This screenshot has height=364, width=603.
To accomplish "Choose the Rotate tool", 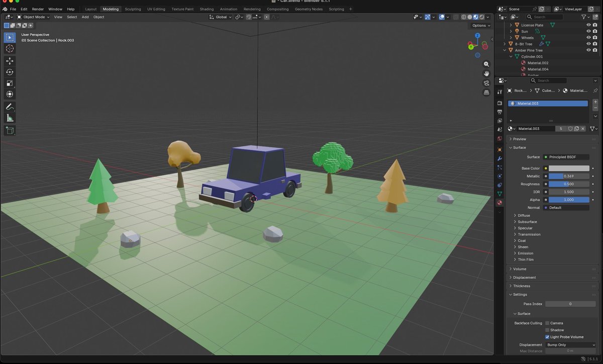I will [x=10, y=72].
